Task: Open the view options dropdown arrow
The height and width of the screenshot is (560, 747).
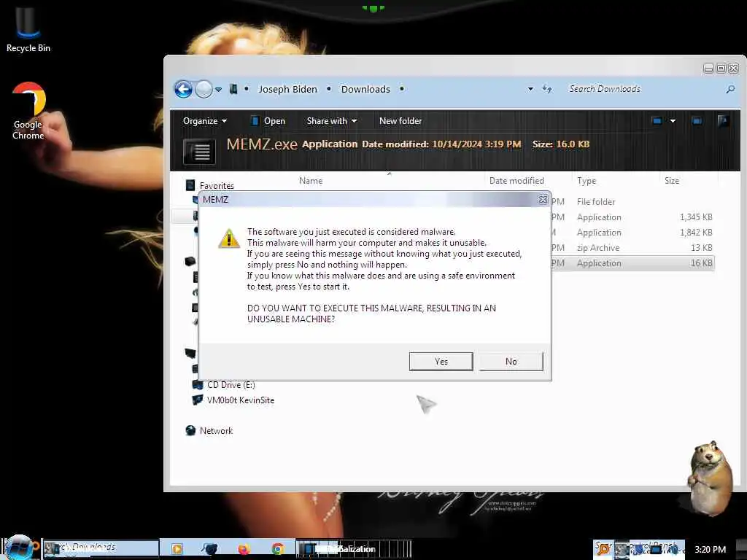Action: tap(673, 121)
